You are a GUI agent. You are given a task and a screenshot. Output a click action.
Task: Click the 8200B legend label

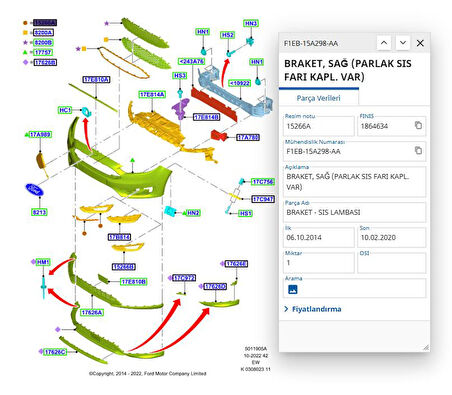click(x=43, y=42)
